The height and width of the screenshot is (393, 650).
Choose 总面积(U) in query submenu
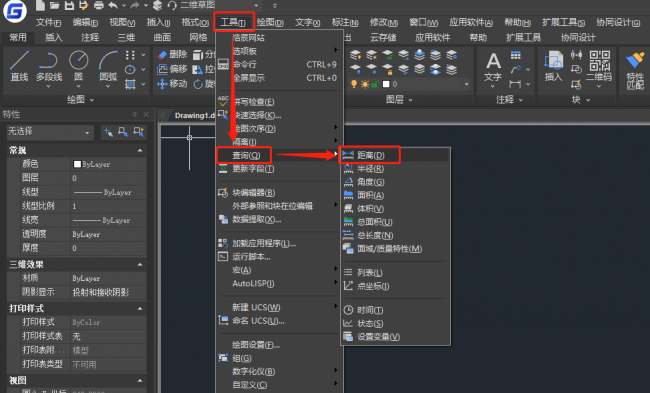pos(395,222)
